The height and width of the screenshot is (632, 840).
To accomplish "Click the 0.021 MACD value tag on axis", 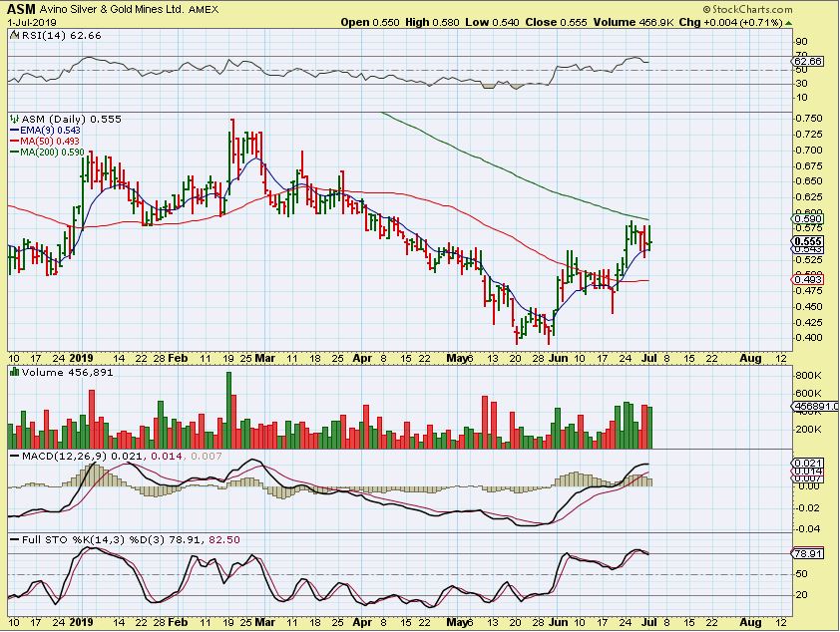I will [808, 464].
